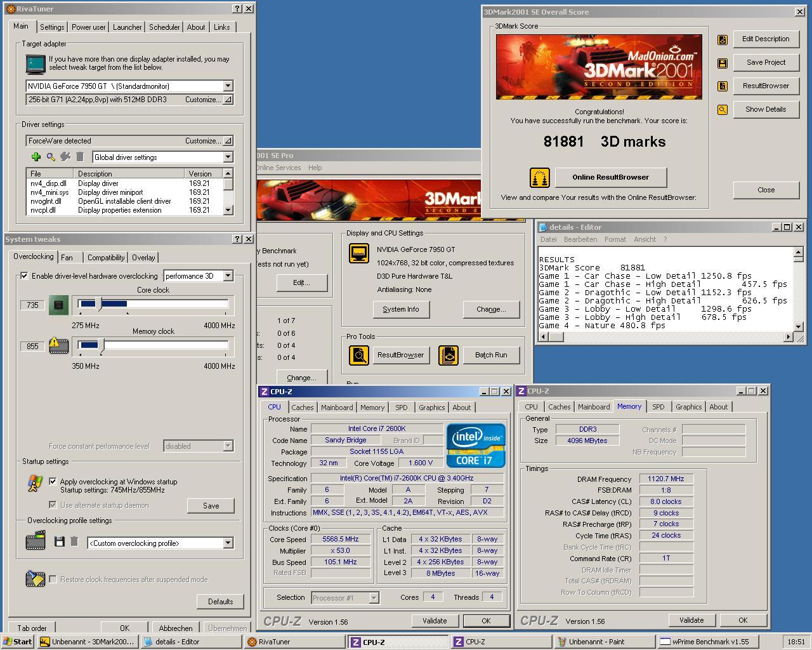Click the System tweaks help question mark button

point(237,239)
